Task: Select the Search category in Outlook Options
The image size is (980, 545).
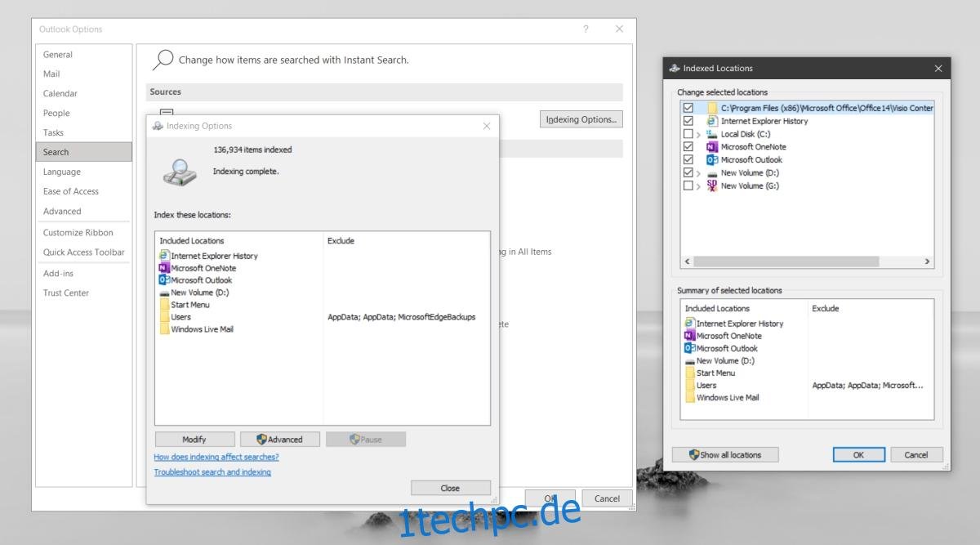Action: coord(83,152)
